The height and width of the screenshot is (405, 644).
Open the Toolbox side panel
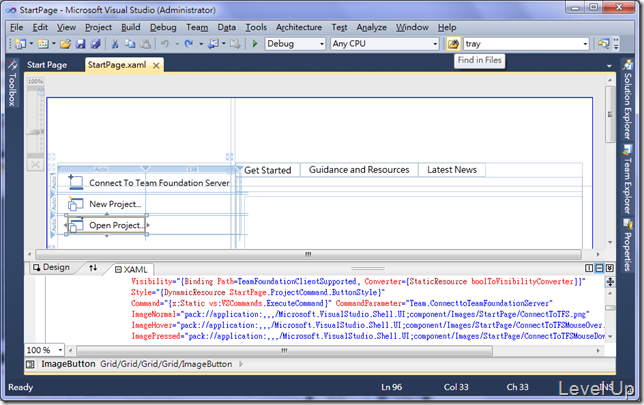click(12, 83)
